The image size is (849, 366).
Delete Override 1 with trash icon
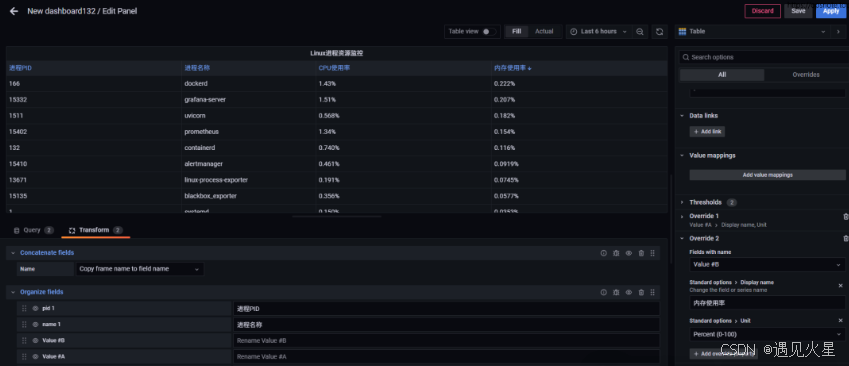(846, 217)
